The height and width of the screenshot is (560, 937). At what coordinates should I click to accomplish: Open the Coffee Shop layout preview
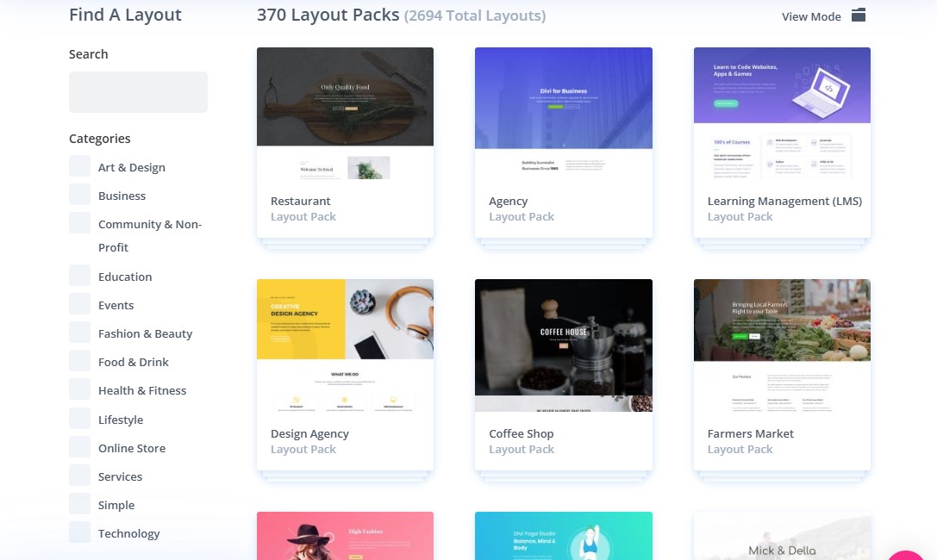click(564, 345)
